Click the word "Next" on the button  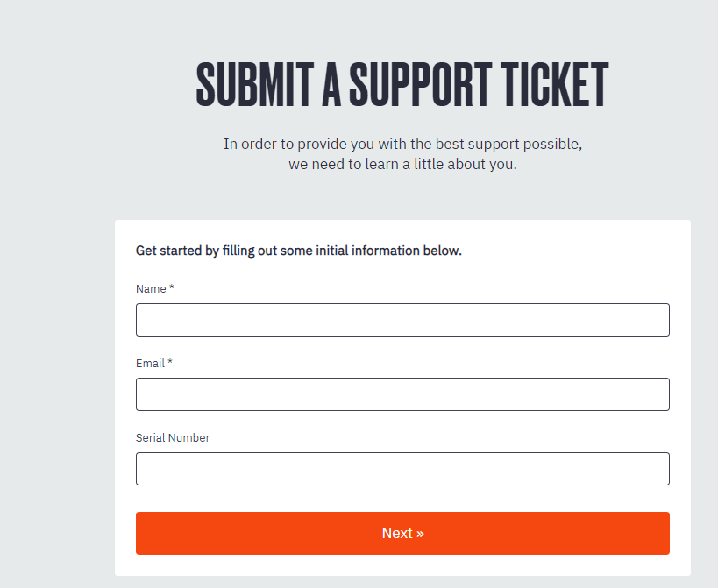[x=397, y=533]
